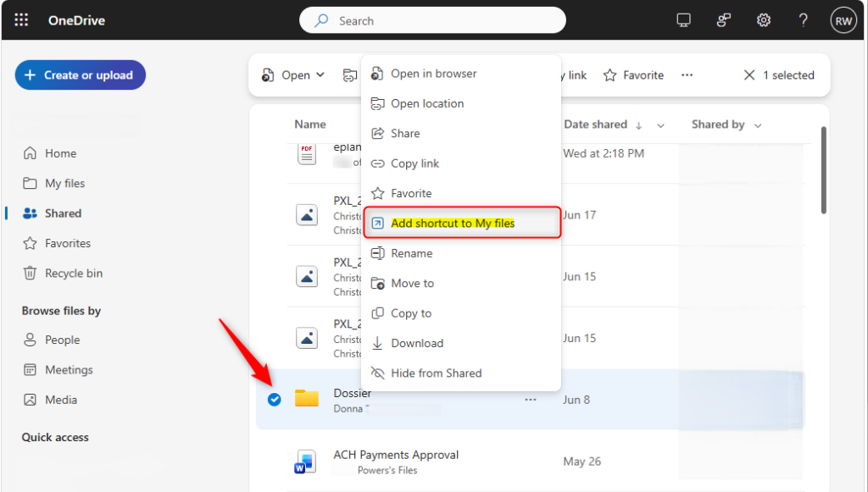Choose Move to from context menu

[x=461, y=283]
